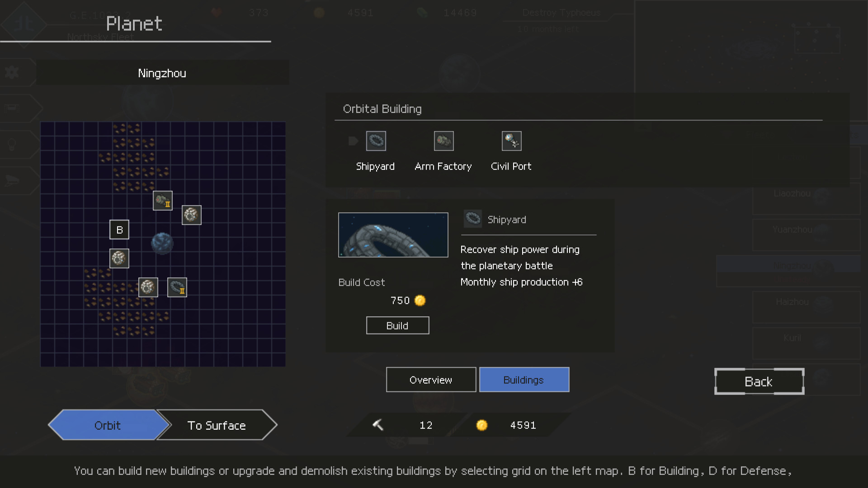Open the settings gear in the left sidebar
868x488 pixels.
pyautogui.click(x=13, y=72)
